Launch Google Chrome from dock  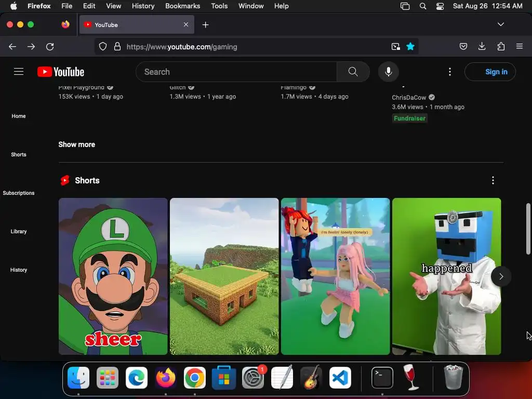(x=195, y=378)
